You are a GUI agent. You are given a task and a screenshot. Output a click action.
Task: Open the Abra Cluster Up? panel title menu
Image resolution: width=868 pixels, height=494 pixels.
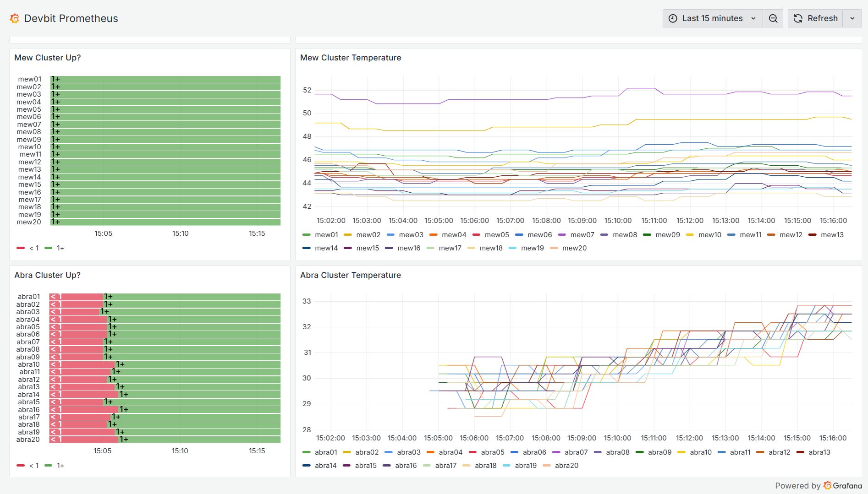tap(47, 275)
